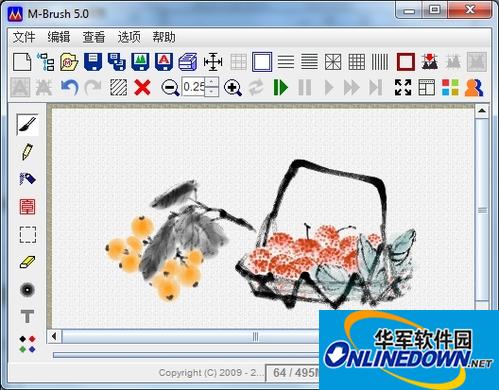Click the orange and blue user figures icon
The height and width of the screenshot is (390, 499).
click(474, 88)
